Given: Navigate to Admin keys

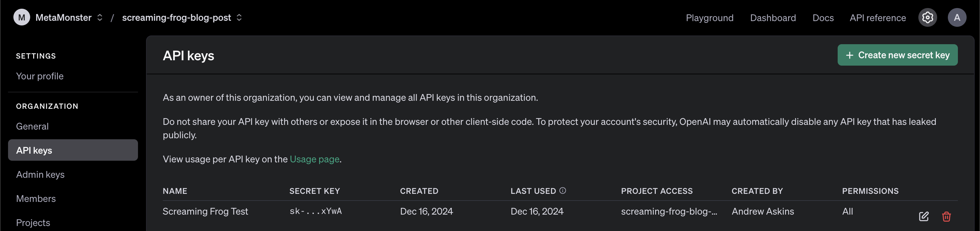Looking at the screenshot, I should [x=40, y=174].
